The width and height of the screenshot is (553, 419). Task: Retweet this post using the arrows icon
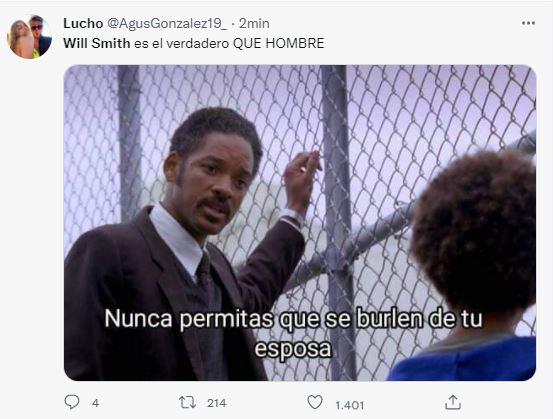[x=187, y=402]
